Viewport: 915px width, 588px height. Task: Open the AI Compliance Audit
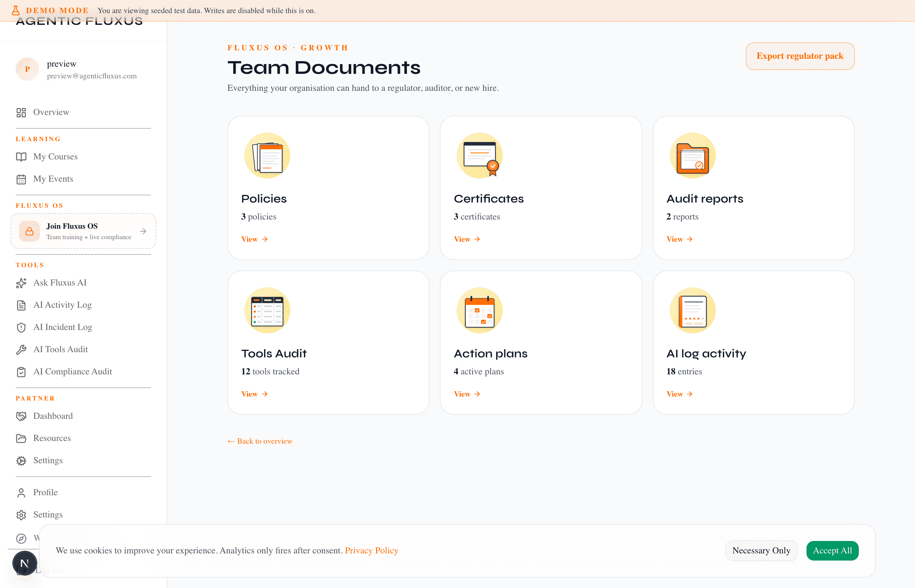tap(73, 371)
